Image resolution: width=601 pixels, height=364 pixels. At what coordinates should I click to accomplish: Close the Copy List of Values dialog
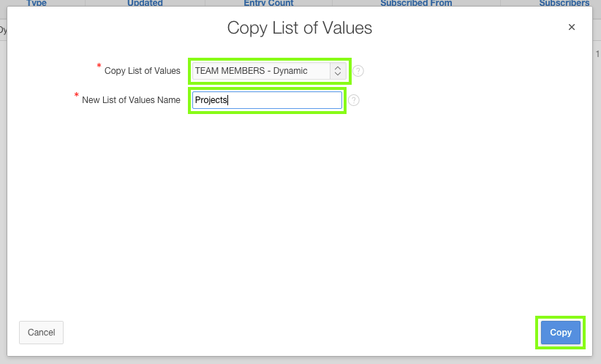tap(572, 27)
